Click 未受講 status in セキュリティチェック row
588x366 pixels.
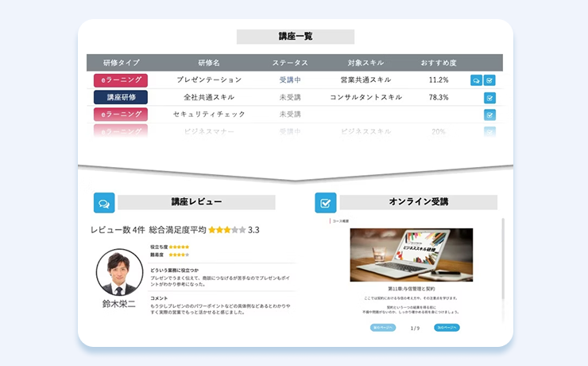pos(290,114)
